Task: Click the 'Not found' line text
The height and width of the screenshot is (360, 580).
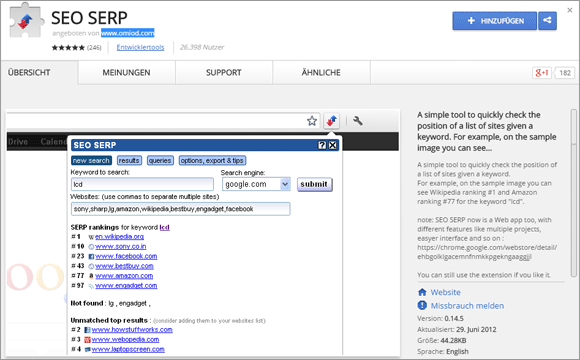Action: 111,303
